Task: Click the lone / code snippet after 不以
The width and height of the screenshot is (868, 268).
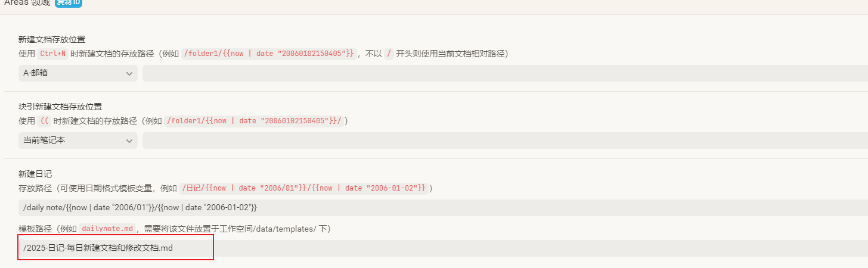Action: 389,54
